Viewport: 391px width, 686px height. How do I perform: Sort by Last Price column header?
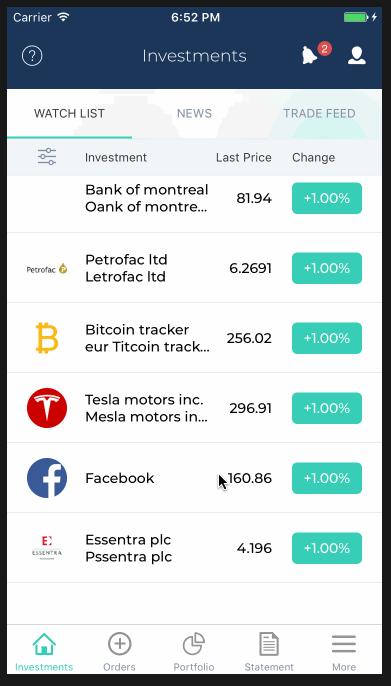click(x=244, y=158)
